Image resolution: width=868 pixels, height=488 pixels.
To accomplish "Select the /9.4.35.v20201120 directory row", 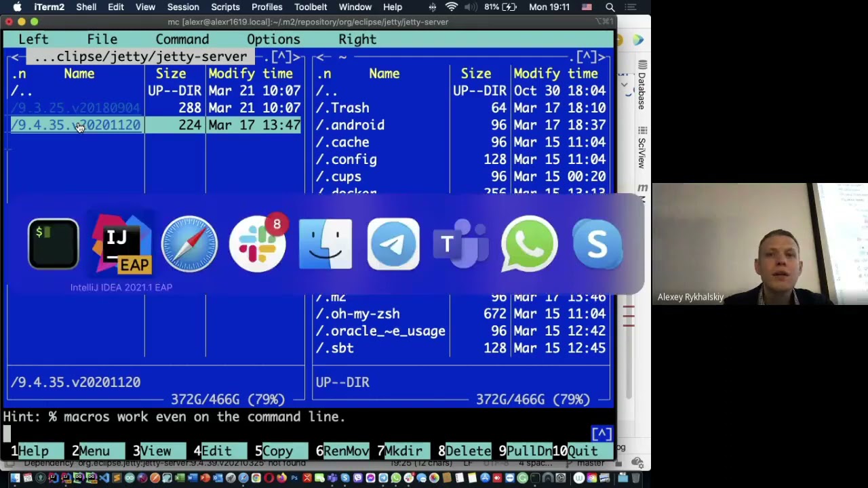I will [156, 125].
